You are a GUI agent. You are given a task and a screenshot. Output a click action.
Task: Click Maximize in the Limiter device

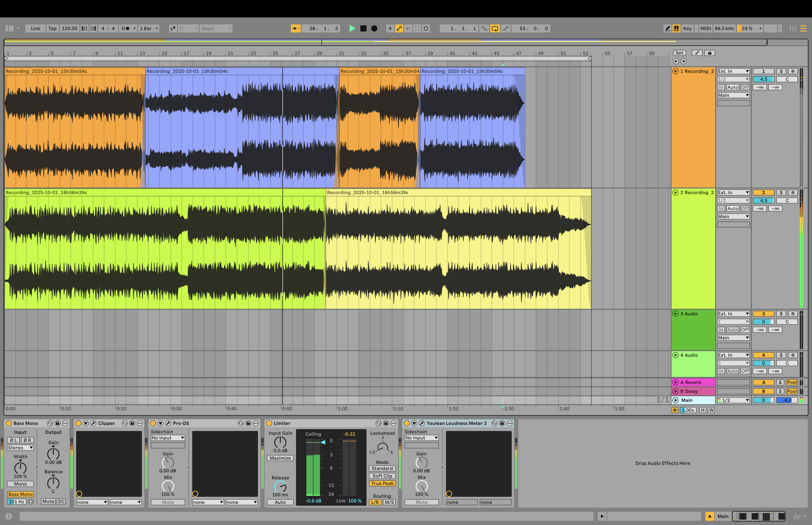tap(280, 458)
